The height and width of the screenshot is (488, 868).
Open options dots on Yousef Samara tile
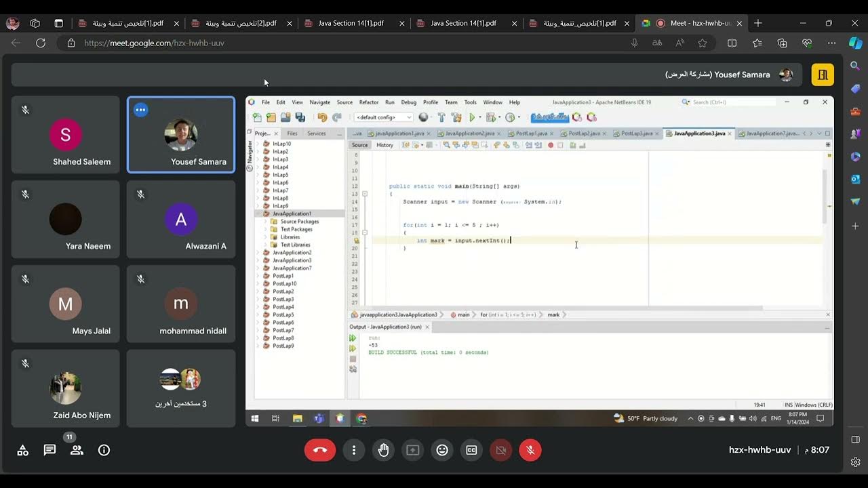click(140, 110)
